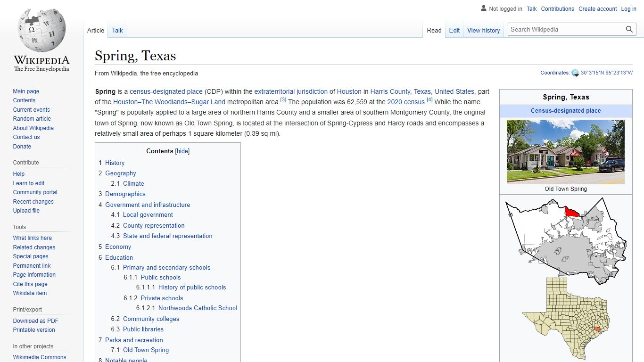Image resolution: width=644 pixels, height=362 pixels.
Task: Click the Donate sidebar link
Action: coord(22,147)
